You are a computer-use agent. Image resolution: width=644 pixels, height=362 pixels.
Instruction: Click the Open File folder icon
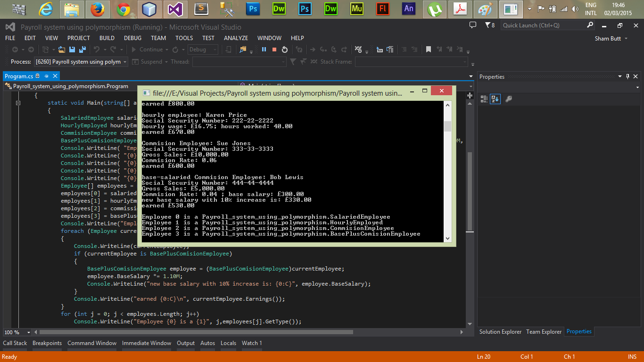point(62,49)
